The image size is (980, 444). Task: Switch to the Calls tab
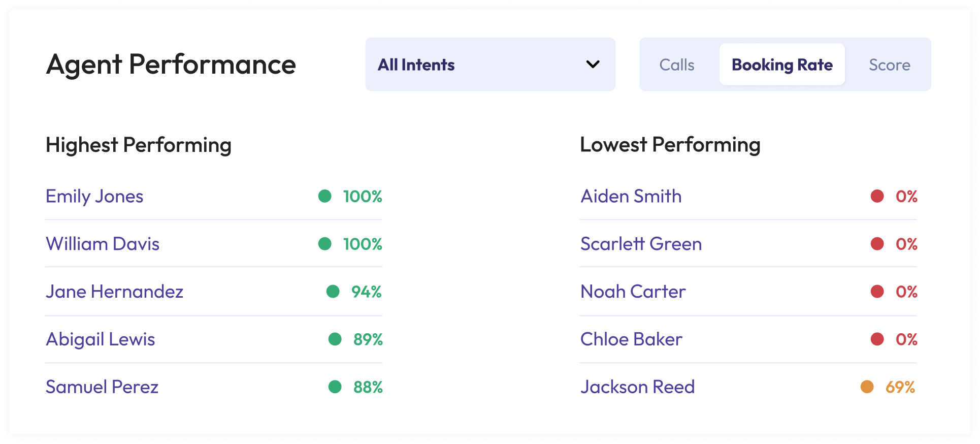tap(676, 65)
